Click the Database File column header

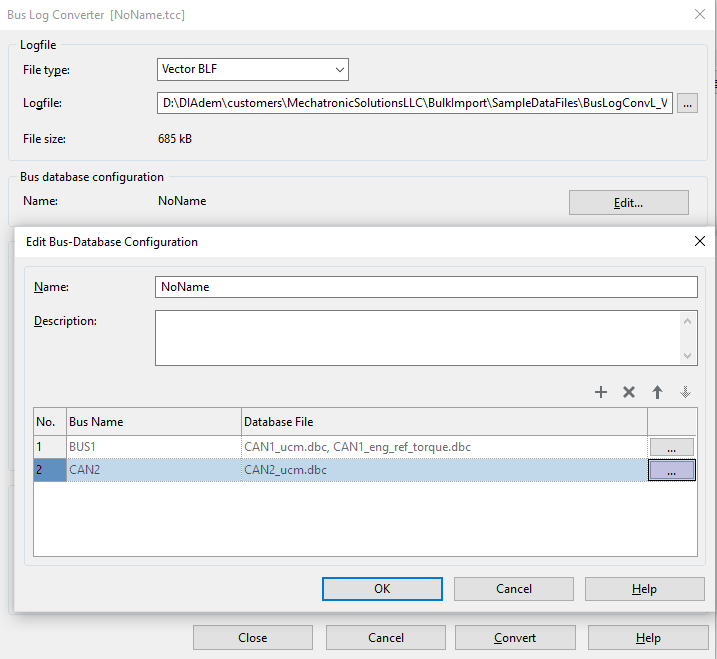[x=444, y=422]
